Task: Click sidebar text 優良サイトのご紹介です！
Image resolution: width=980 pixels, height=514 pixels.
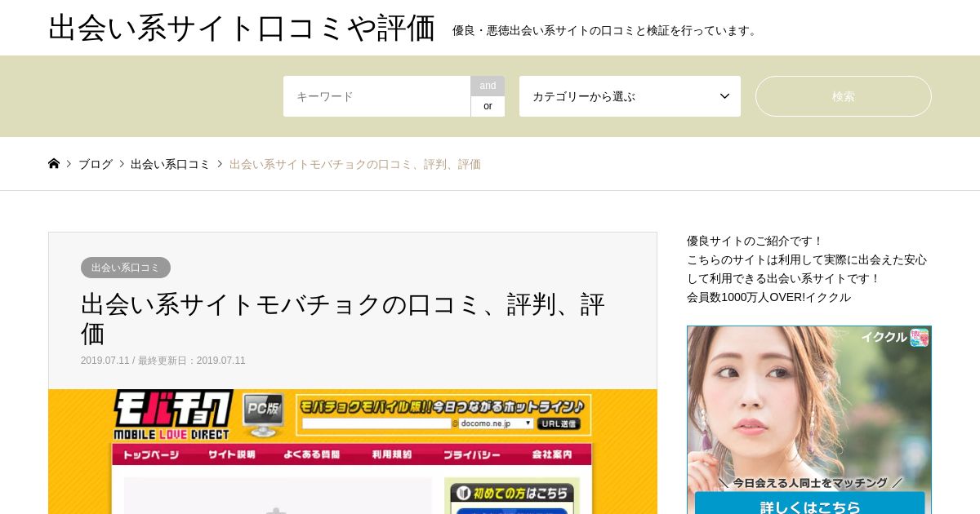Action: coord(755,241)
